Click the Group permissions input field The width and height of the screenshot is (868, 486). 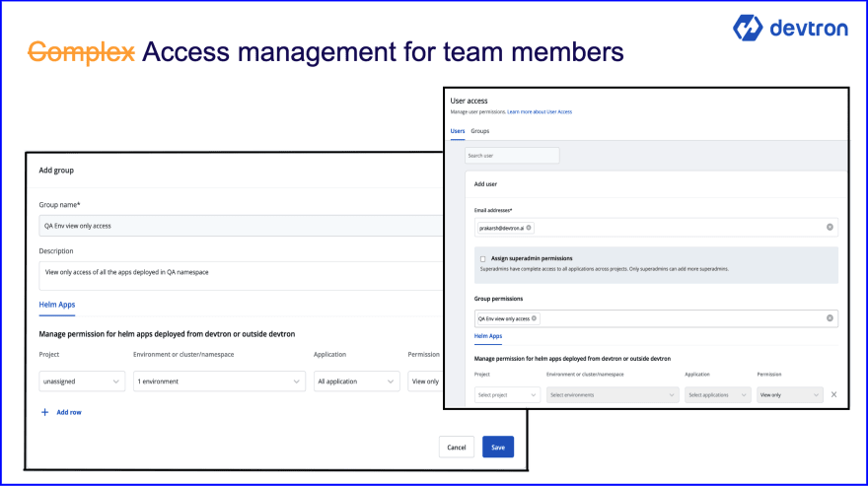point(656,317)
